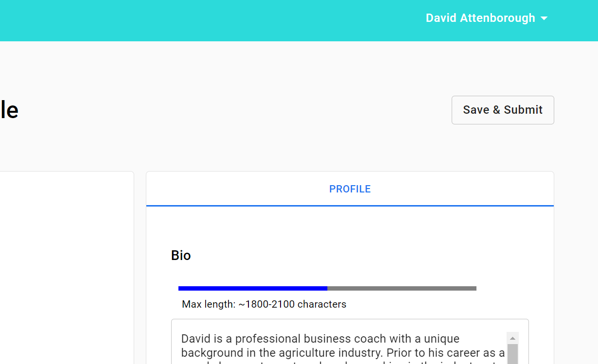Click the blue filled part of the Bio length bar
This screenshot has height=364, width=598.
pos(252,288)
